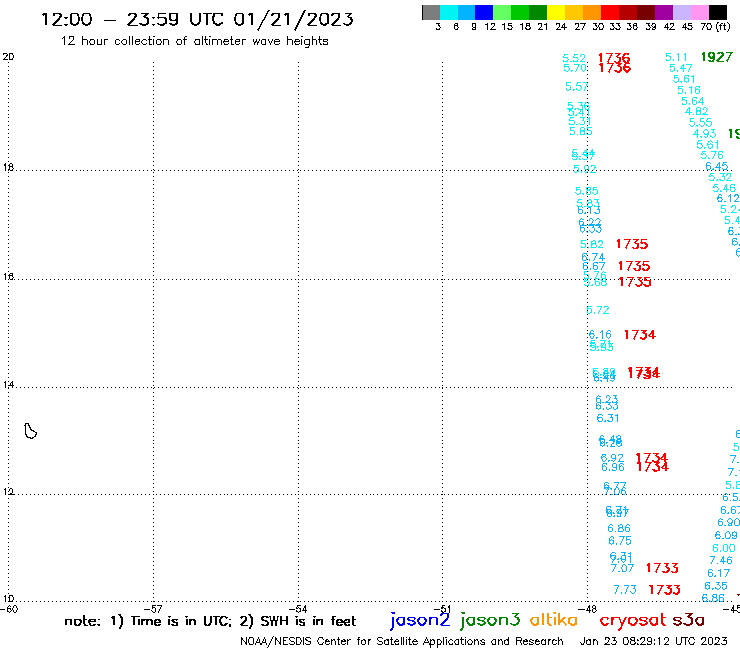Click the yellow swatch in the wave height legend
The image size is (740, 650).
(x=556, y=12)
